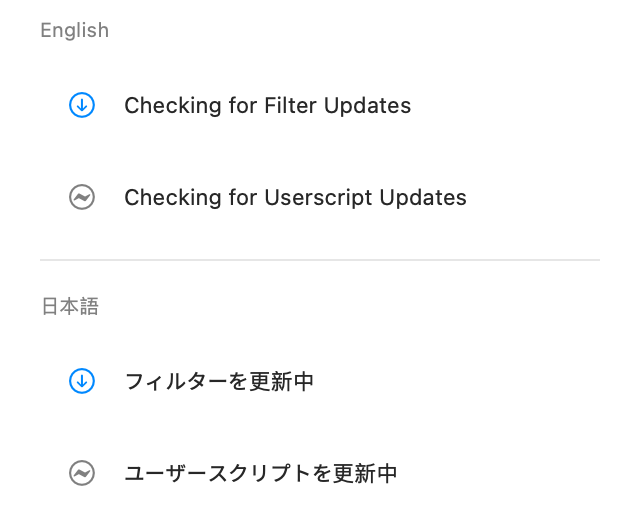Select the gray tilde icon next to ユーザースクリプトを更新中

[82, 473]
